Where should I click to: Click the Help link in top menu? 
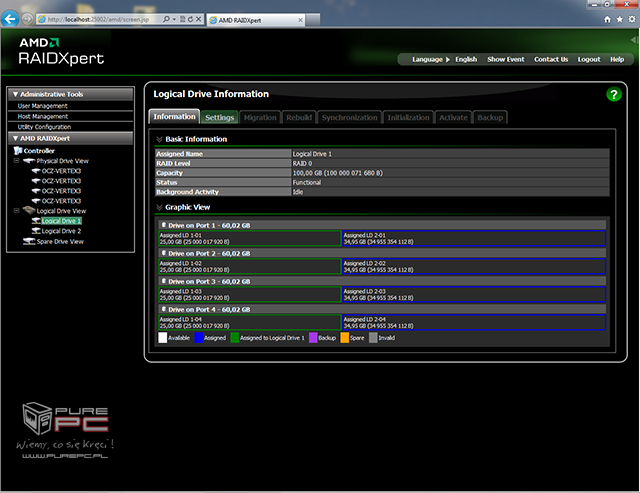617,60
